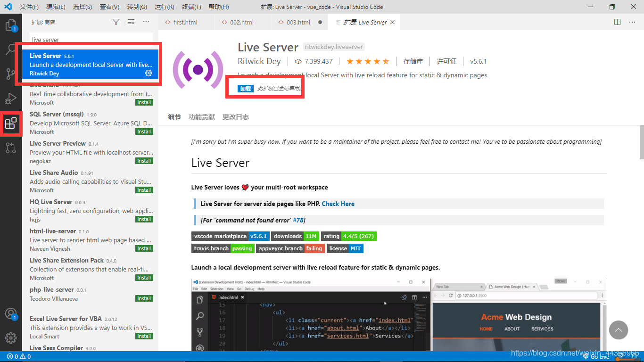The width and height of the screenshot is (644, 362).
Task: Select Live Sass Compiler in list
Action: tap(90, 348)
